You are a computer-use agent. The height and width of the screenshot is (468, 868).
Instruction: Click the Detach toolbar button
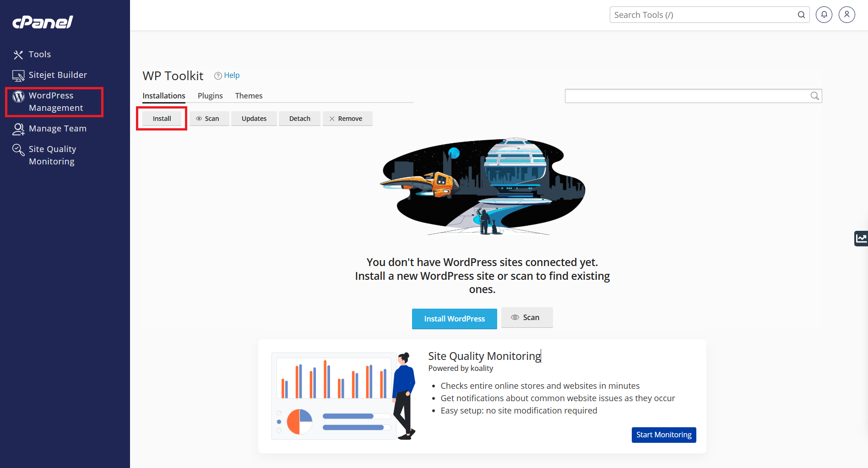coord(299,119)
